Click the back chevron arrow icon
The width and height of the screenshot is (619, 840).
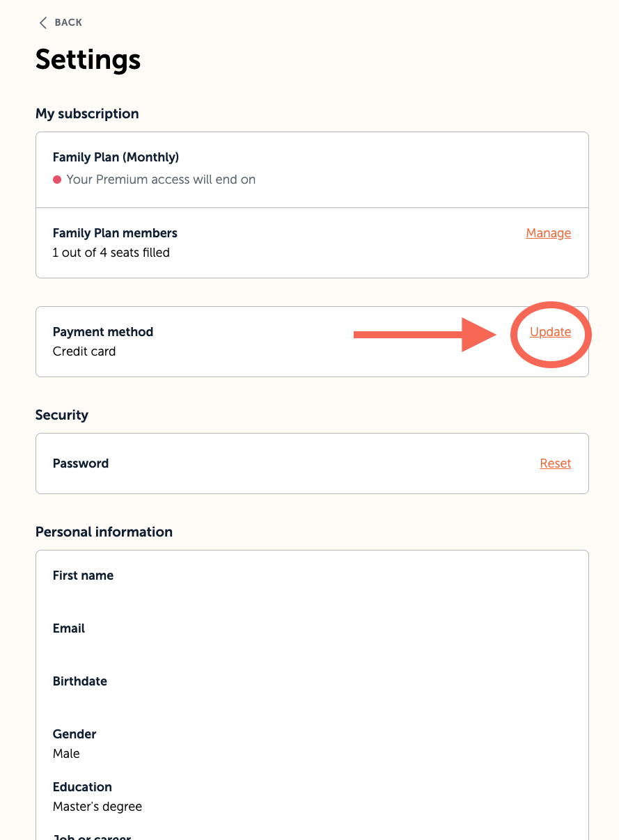[42, 23]
